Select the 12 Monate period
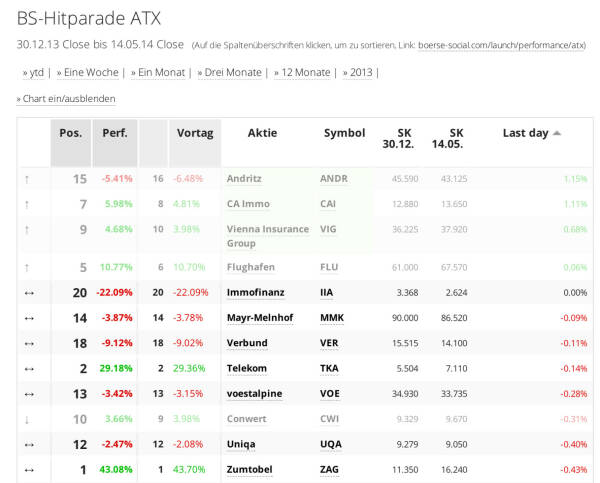This screenshot has width=600, height=483. click(x=302, y=72)
